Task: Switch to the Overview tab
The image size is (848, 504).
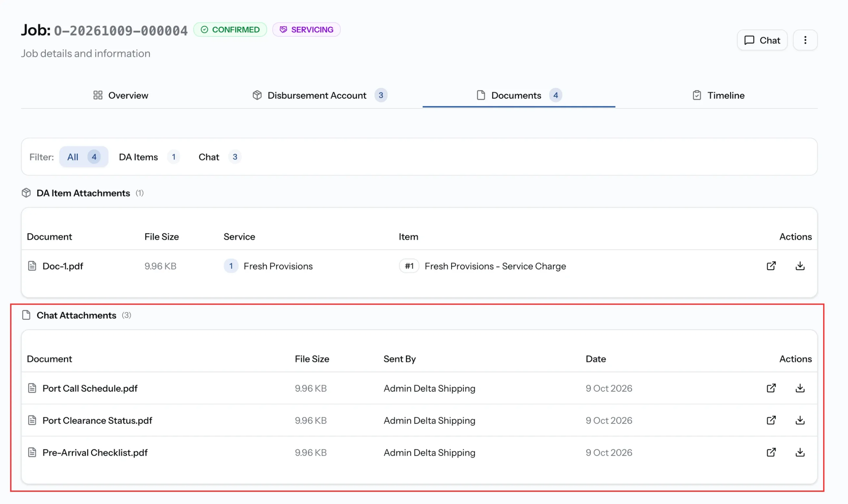Action: 121,95
